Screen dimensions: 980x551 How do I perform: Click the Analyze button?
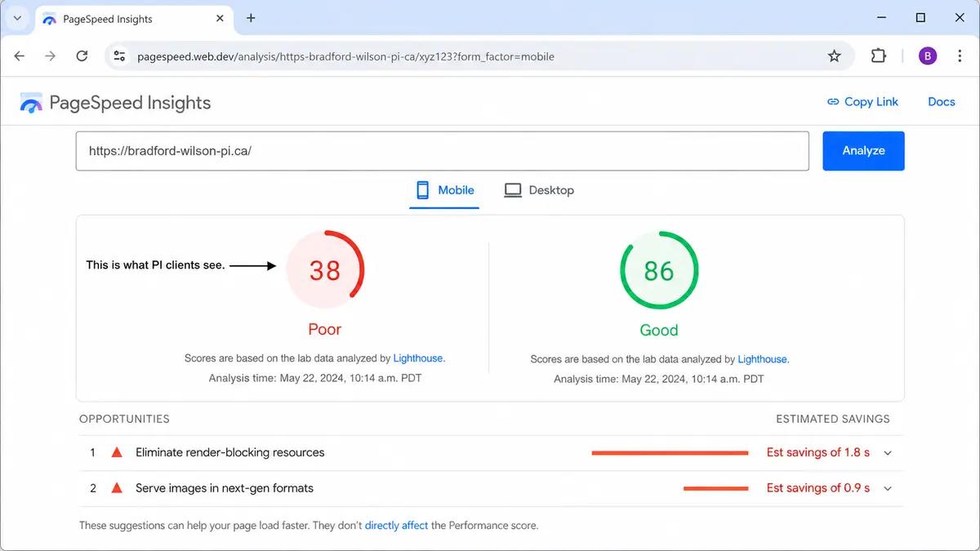pos(863,151)
